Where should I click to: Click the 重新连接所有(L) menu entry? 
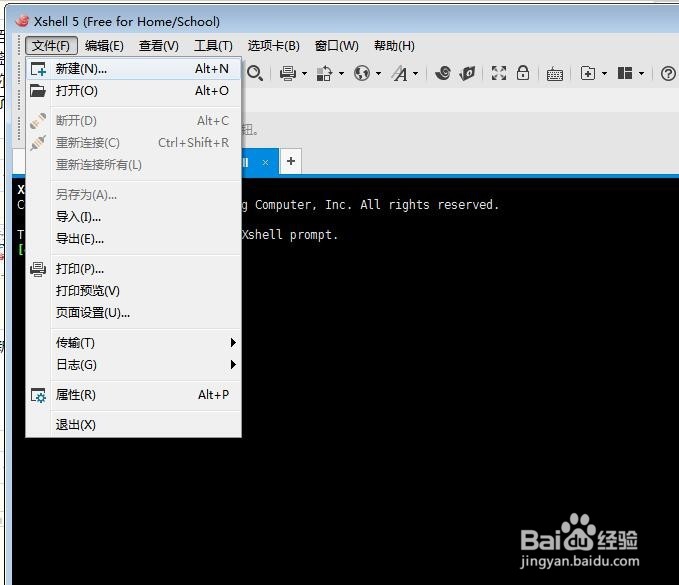133,165
